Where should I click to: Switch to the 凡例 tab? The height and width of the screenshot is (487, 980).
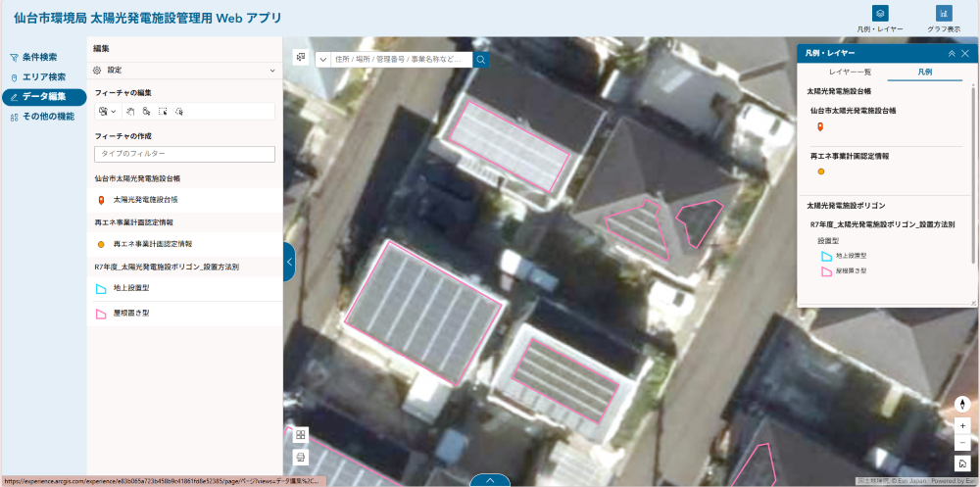tap(925, 72)
